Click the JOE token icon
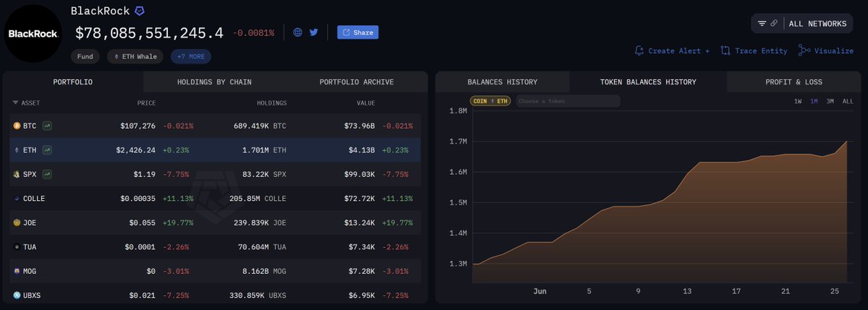 (x=17, y=223)
